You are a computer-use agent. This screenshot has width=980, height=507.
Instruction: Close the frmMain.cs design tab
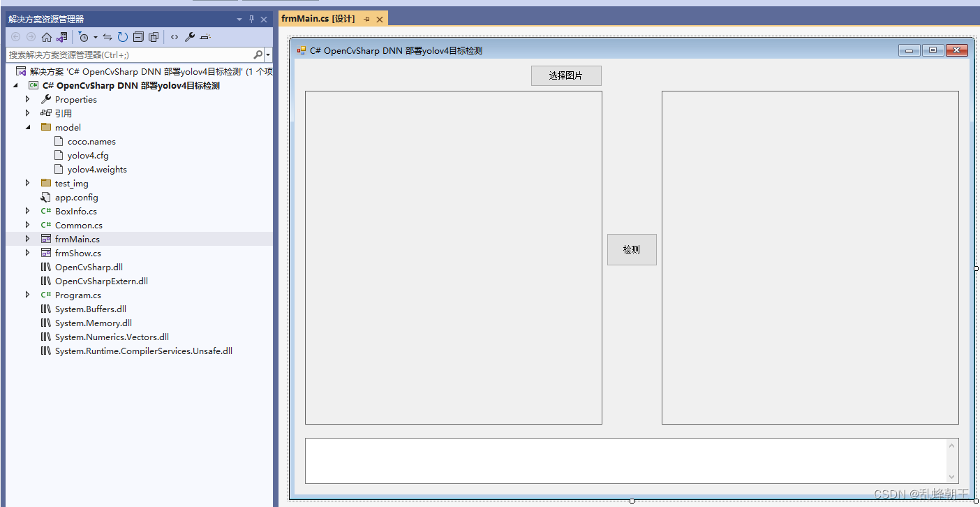(380, 20)
